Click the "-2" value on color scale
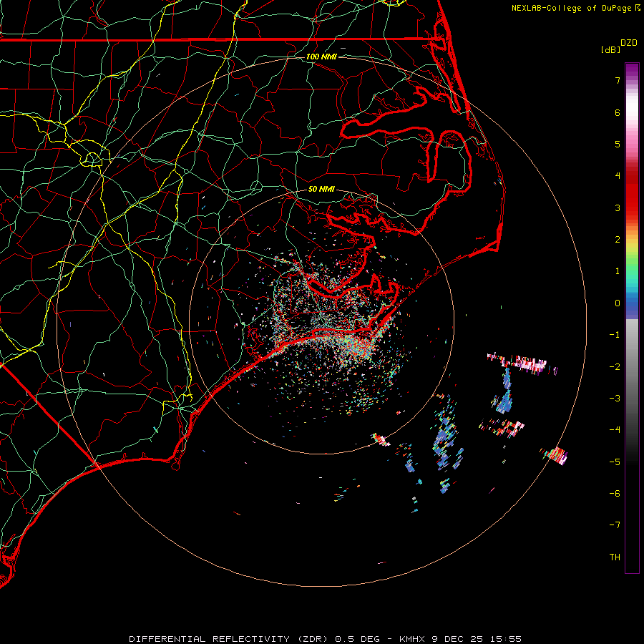 [x=615, y=367]
